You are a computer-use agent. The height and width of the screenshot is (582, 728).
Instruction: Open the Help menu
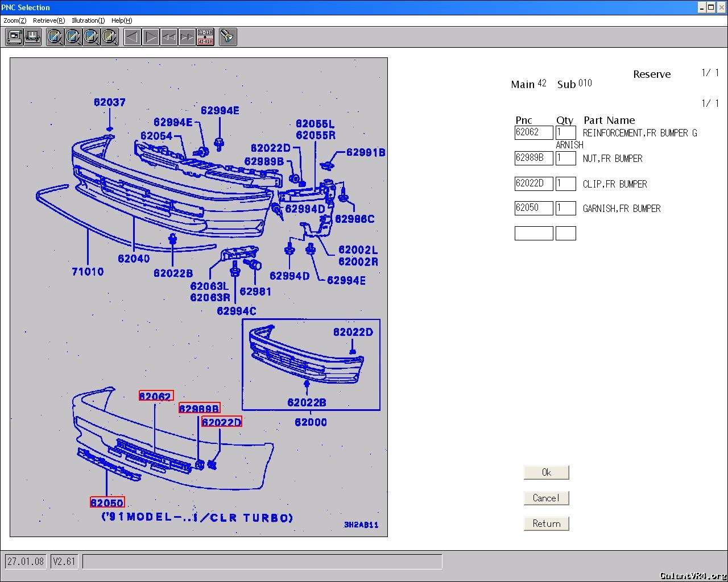(122, 20)
